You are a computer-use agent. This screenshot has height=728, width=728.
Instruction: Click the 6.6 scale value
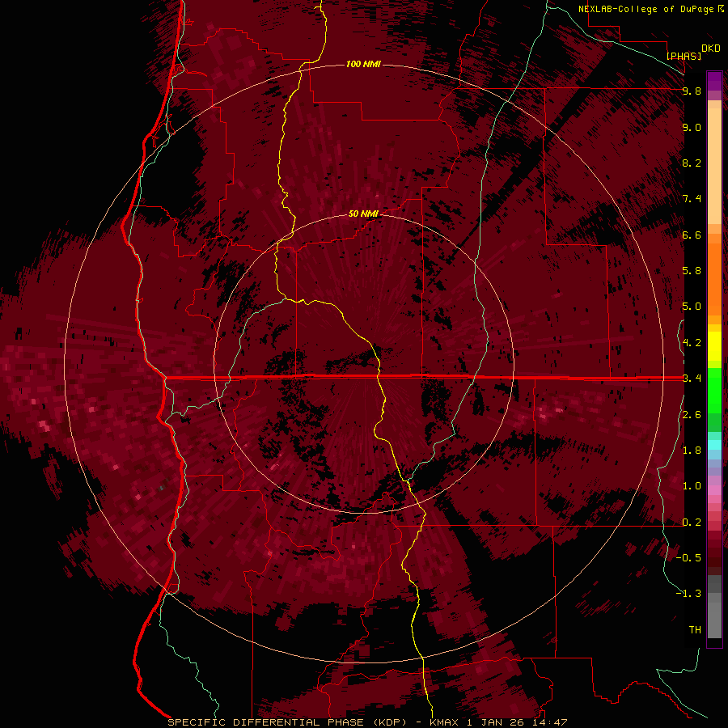(692, 235)
